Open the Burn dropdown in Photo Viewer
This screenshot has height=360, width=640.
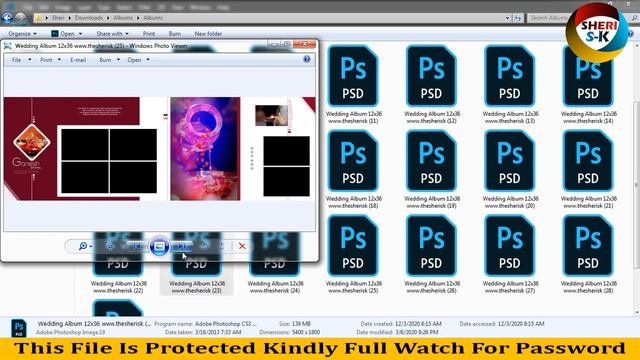(x=109, y=60)
